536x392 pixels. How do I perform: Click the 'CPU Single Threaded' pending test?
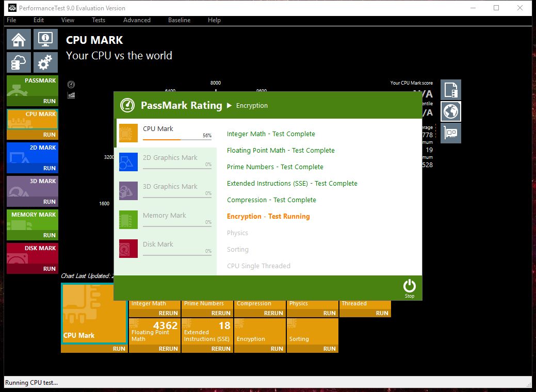(x=258, y=266)
